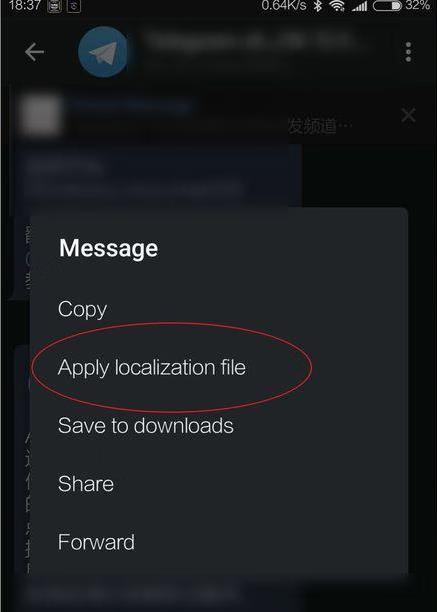Select Apply localization file

pos(152,368)
